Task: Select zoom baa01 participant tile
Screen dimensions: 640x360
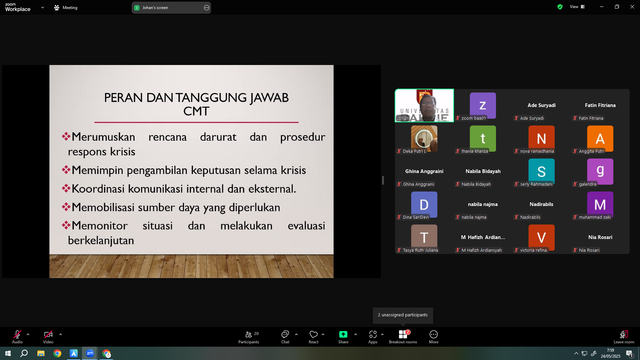Action: (483, 105)
